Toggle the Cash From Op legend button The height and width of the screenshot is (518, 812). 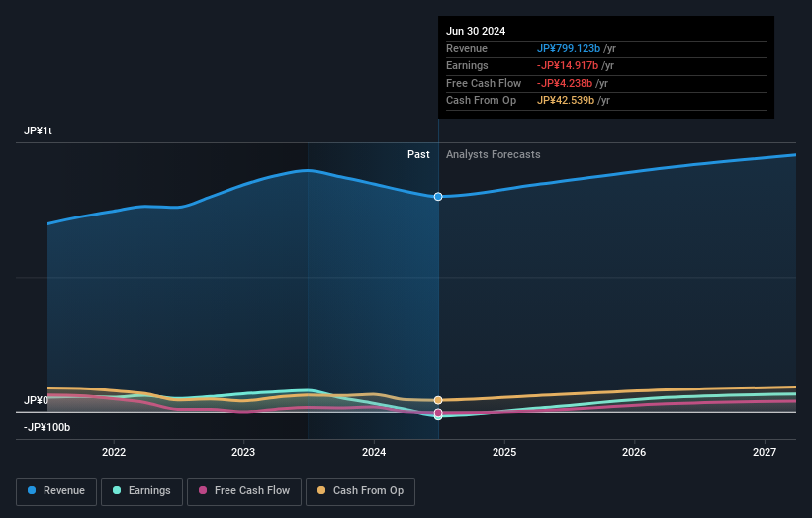coord(360,491)
